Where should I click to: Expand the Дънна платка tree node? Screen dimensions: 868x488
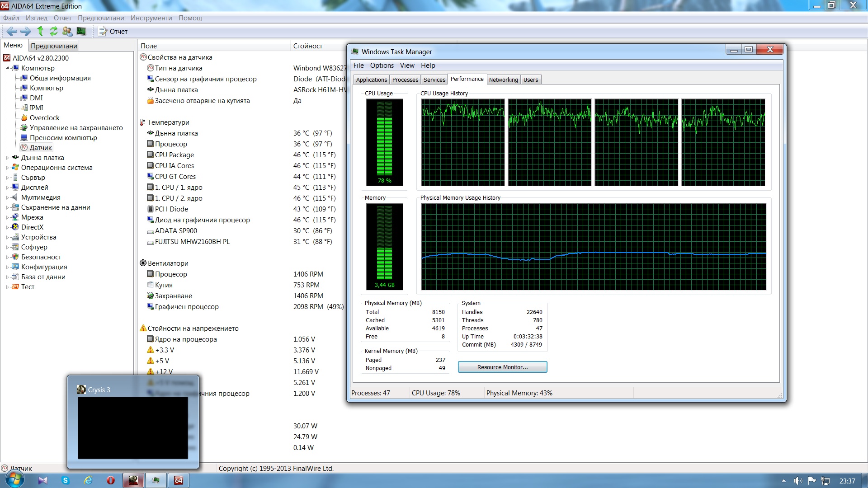[x=7, y=158]
